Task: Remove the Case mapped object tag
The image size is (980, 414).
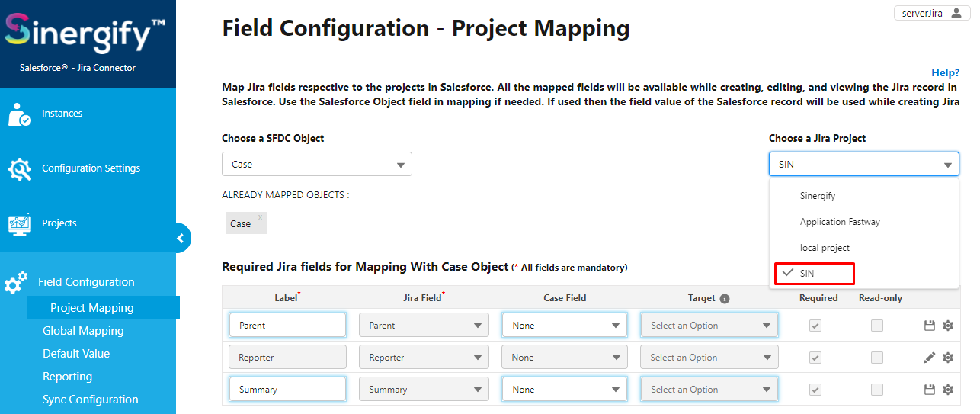Action: pyautogui.click(x=260, y=217)
